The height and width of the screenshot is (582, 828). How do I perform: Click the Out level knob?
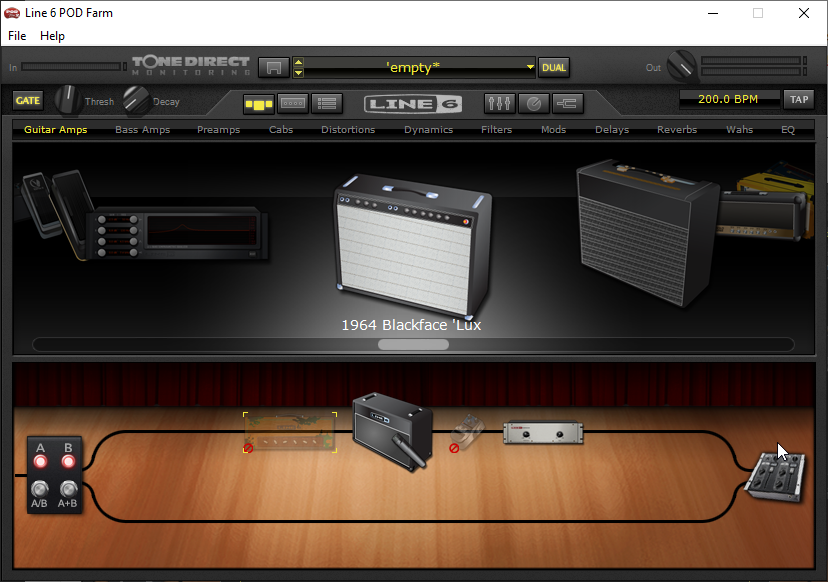click(x=682, y=65)
